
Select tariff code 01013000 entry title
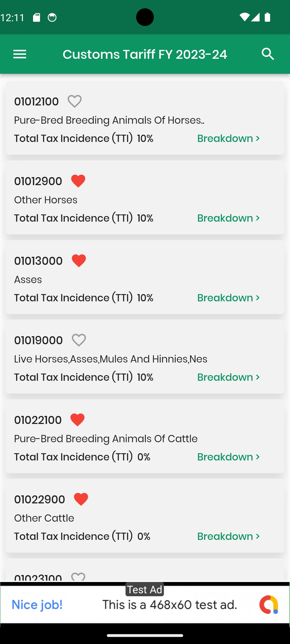(38, 261)
